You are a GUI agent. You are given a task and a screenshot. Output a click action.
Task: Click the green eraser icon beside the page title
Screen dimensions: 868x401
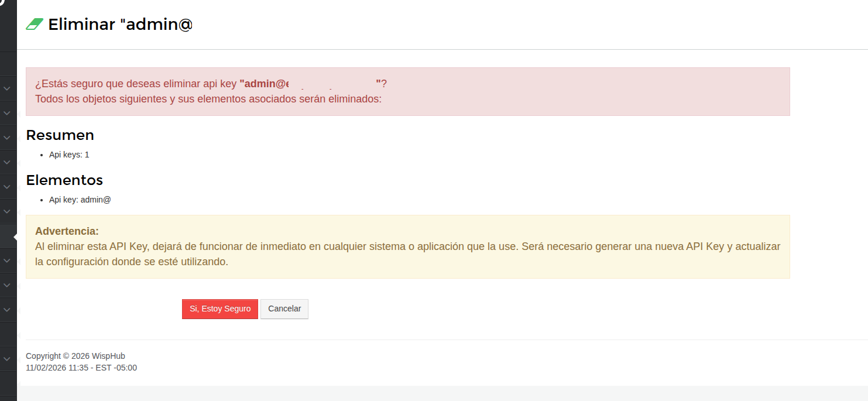pyautogui.click(x=33, y=24)
